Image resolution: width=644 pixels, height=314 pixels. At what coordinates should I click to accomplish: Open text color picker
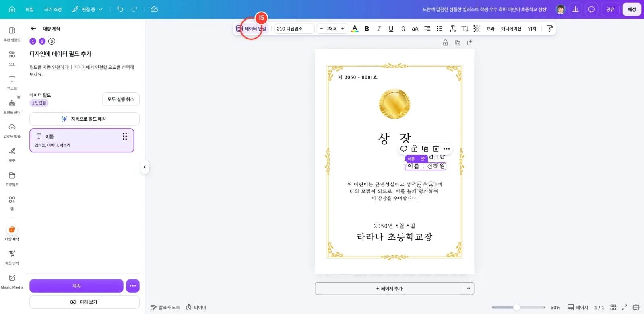[355, 29]
